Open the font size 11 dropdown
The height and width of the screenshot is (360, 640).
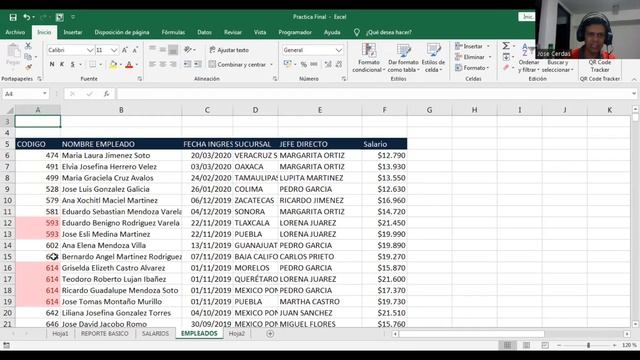[x=114, y=50]
